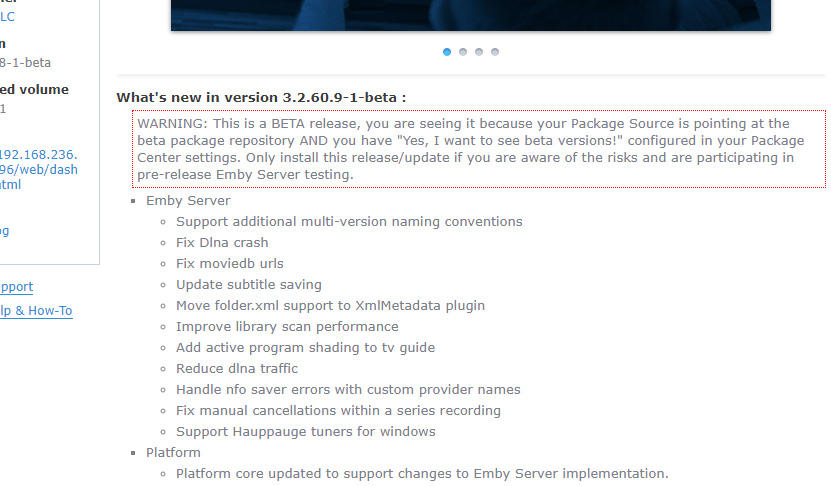
Task: Open the Help & How-To link
Action: click(36, 310)
